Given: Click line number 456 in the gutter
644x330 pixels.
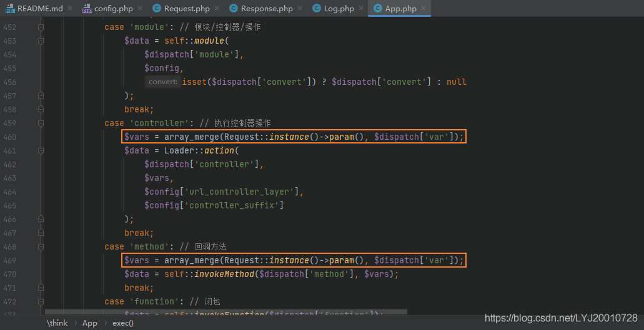Looking at the screenshot, I should (9, 82).
